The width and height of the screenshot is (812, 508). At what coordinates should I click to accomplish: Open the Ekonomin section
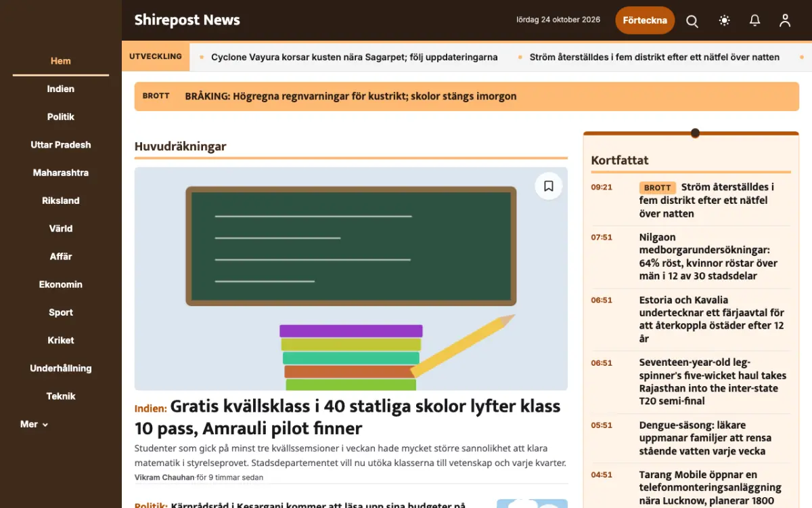pyautogui.click(x=61, y=284)
